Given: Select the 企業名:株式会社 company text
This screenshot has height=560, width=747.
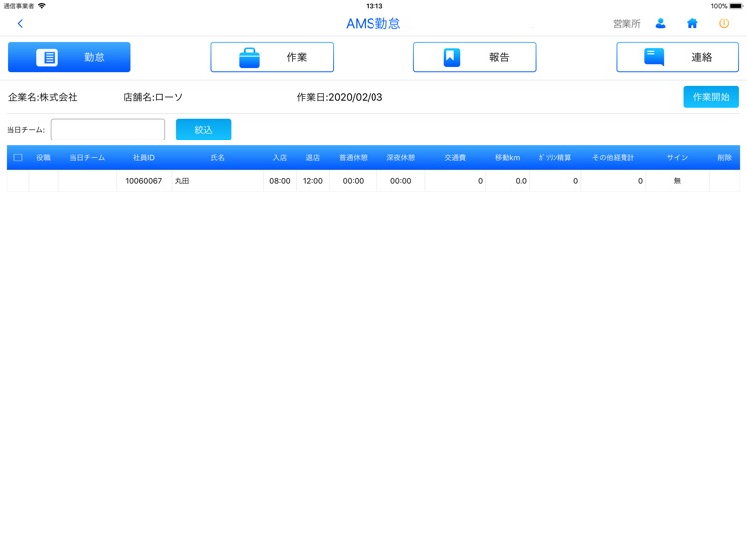Looking at the screenshot, I should [43, 97].
